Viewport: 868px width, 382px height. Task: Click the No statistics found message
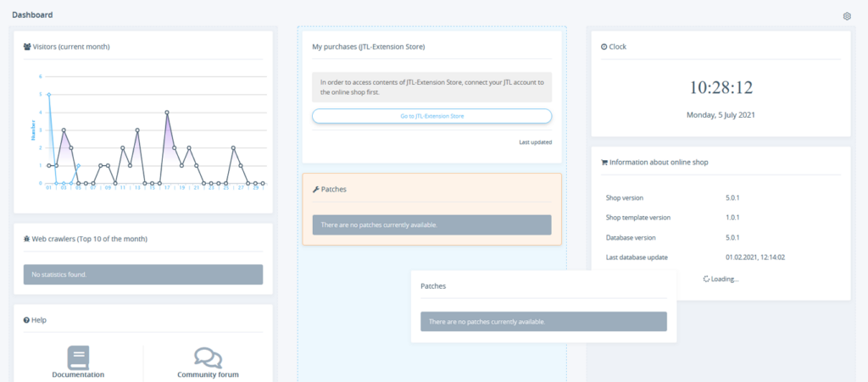(x=142, y=274)
